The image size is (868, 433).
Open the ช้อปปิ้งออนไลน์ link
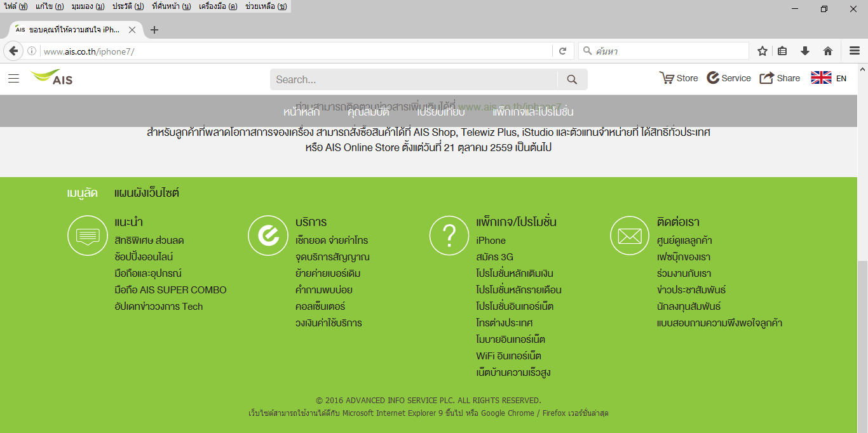[x=144, y=257]
